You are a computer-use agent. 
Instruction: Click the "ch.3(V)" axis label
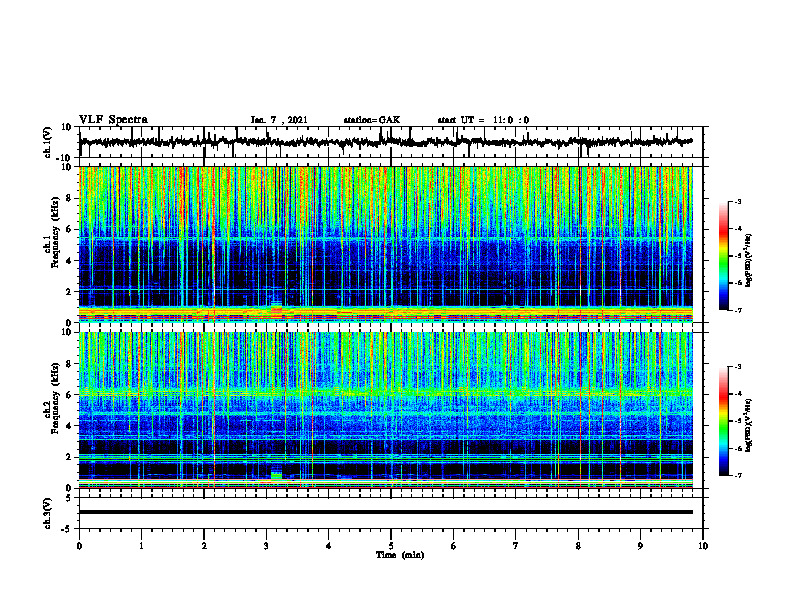[x=48, y=513]
